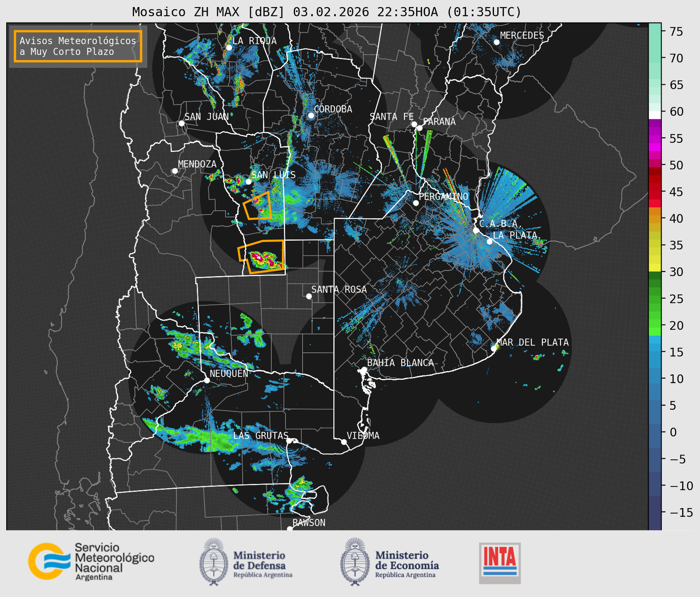
Task: Select the BAHÍA BLANCA city label
Action: (400, 363)
